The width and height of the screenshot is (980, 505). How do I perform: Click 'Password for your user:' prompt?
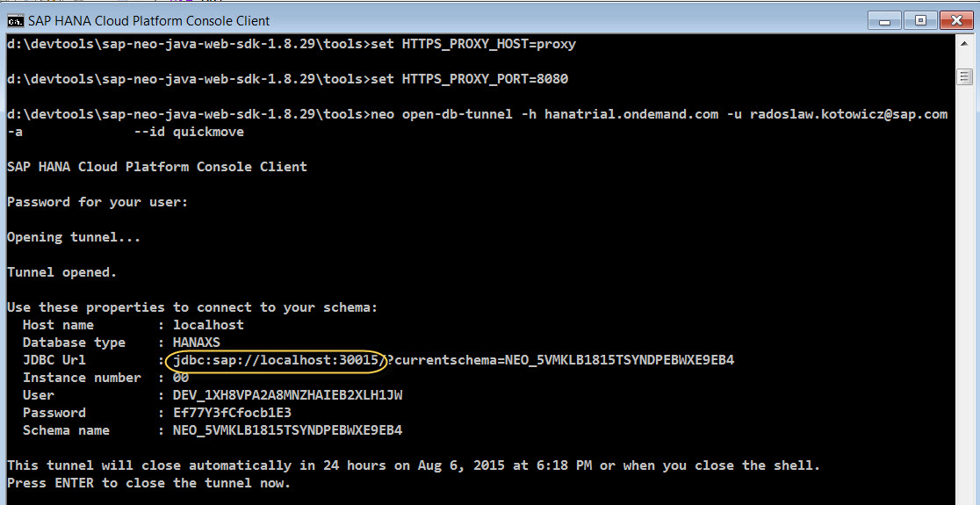[97, 202]
